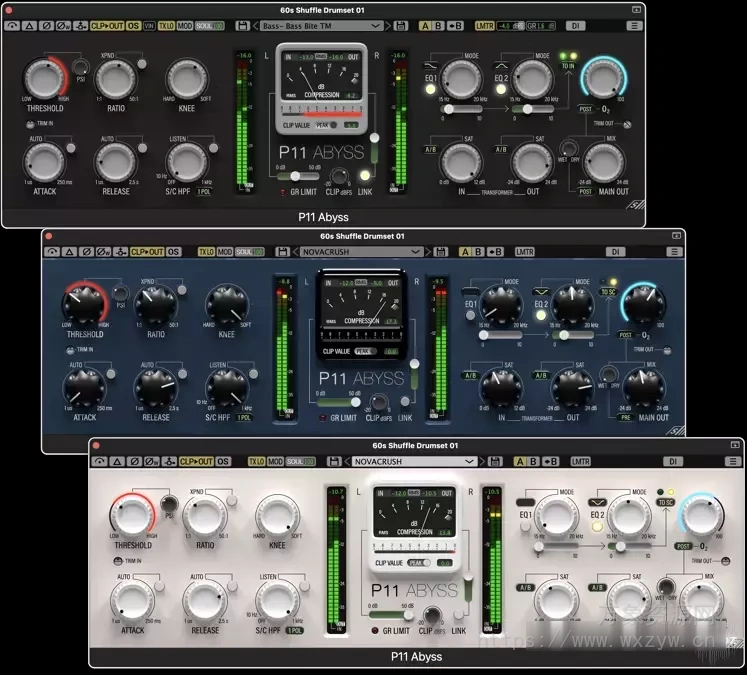The width and height of the screenshot is (747, 675).
Task: Toggle AUTO attack button in the blue window
Action: pos(111,374)
